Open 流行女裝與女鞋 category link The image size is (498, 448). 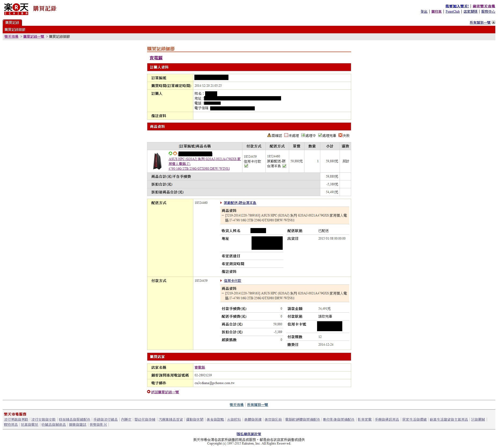click(43, 420)
